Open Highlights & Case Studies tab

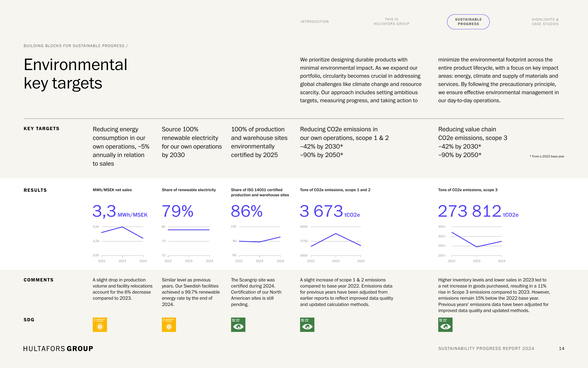tap(545, 22)
